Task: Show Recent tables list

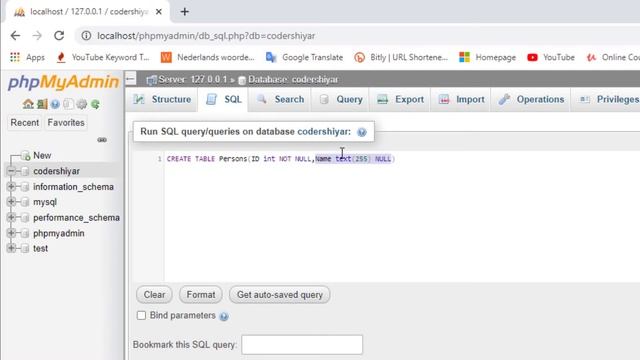Action: (24, 122)
